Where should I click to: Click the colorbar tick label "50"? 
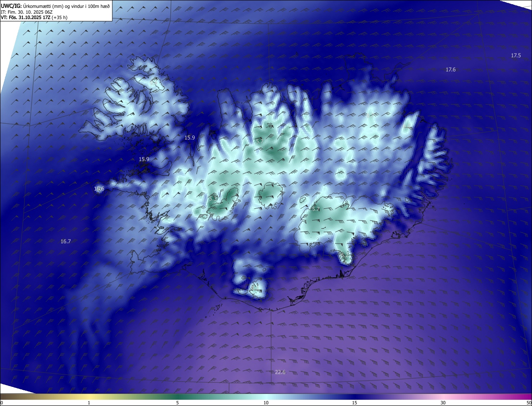tap(529, 403)
